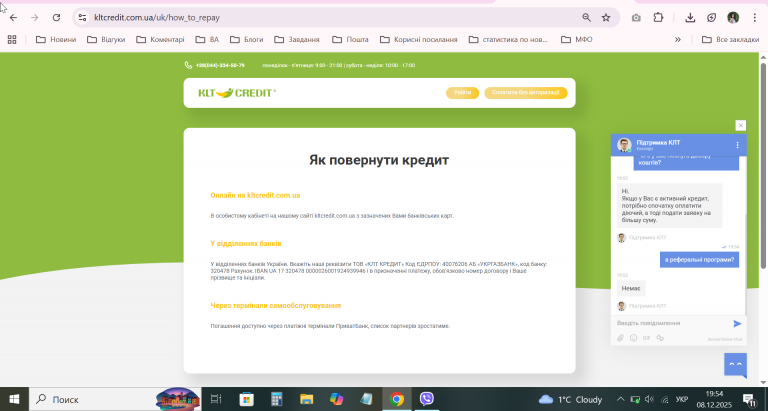This screenshot has height=411, width=768.
Task: Click the chat rating thumbs icon
Action: (660, 338)
